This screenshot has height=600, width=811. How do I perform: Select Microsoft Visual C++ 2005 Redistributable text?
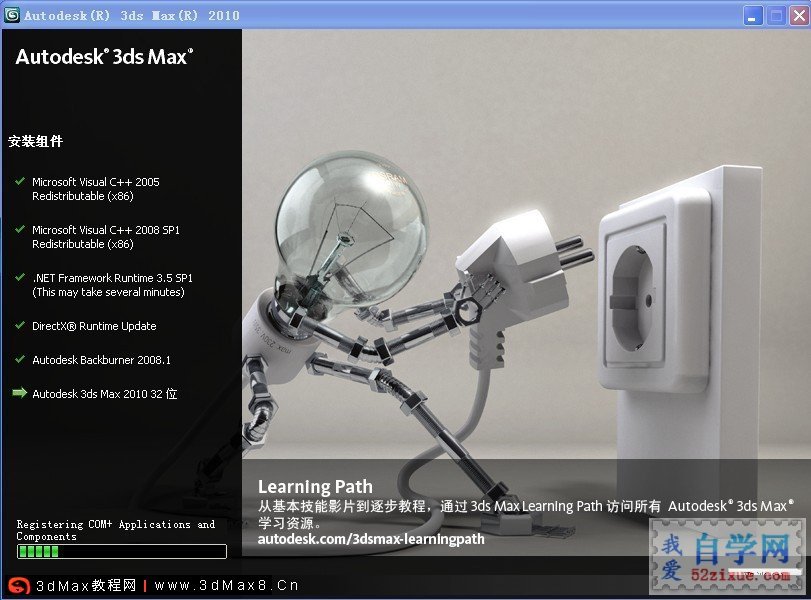pyautogui.click(x=96, y=189)
